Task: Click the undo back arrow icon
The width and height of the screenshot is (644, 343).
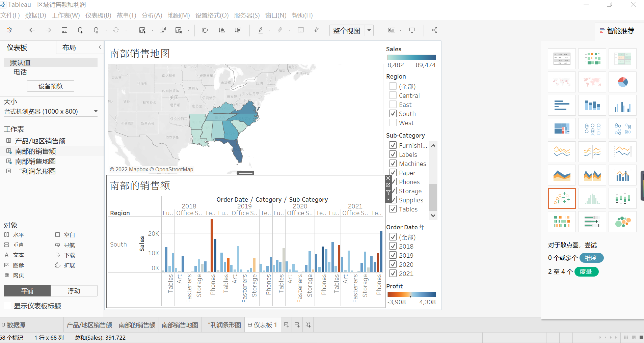Action: tap(32, 30)
